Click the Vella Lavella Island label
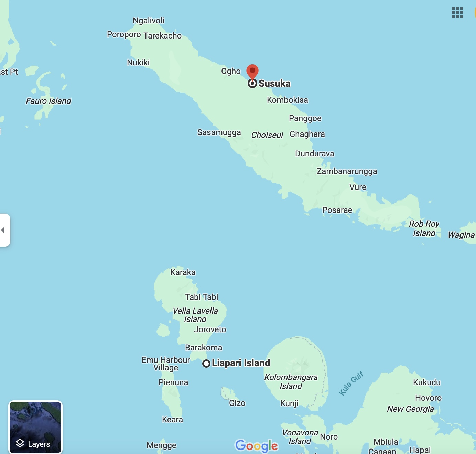Image resolution: width=476 pixels, height=454 pixels. point(195,315)
